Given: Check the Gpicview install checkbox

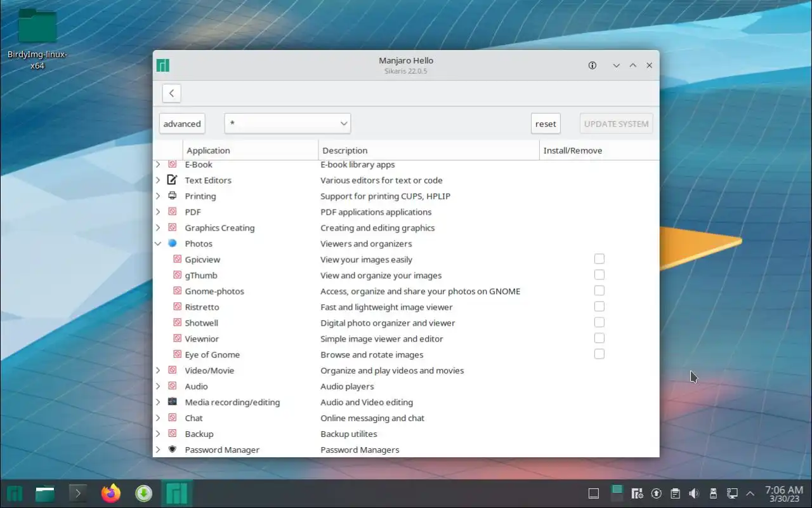Looking at the screenshot, I should coord(599,259).
